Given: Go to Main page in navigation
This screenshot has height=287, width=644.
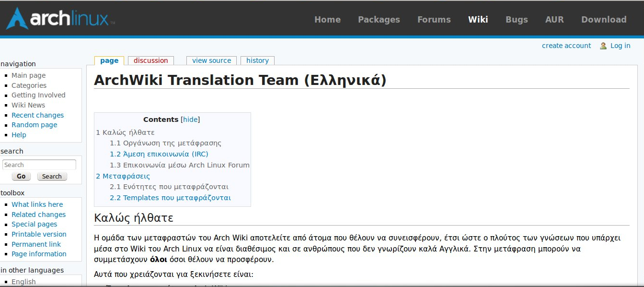Looking at the screenshot, I should coord(28,75).
